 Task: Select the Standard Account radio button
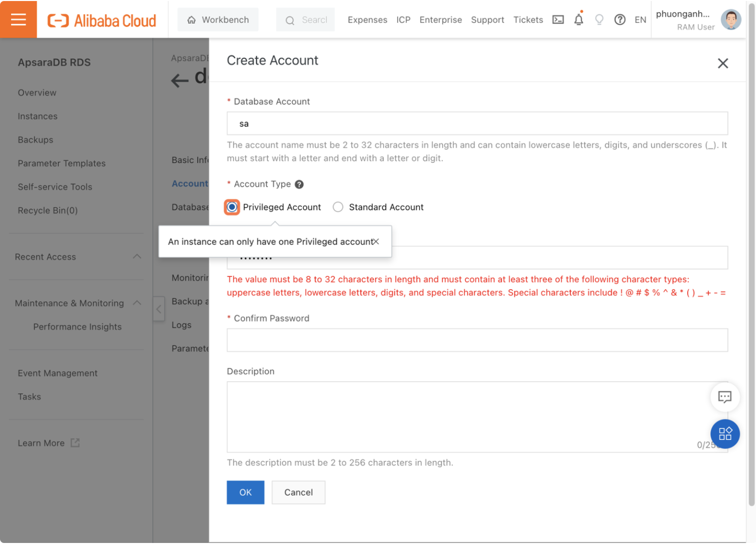338,207
